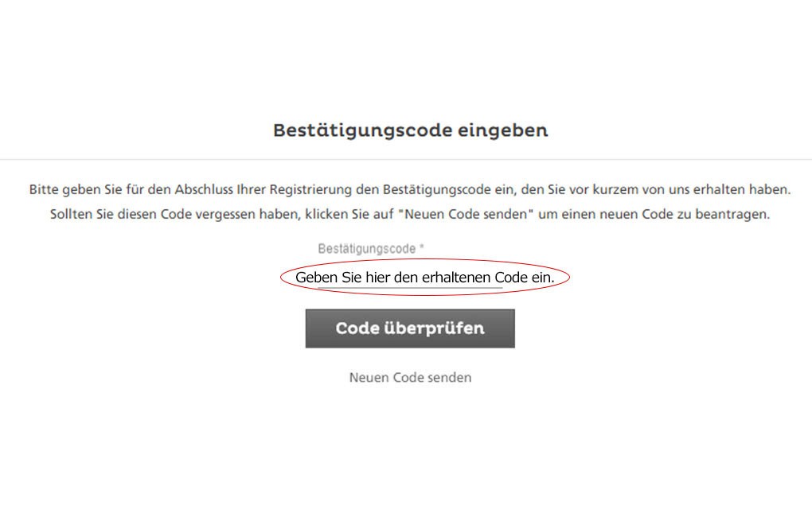Click the Bestätigungscode input field
This screenshot has height=509, width=812.
(x=410, y=278)
